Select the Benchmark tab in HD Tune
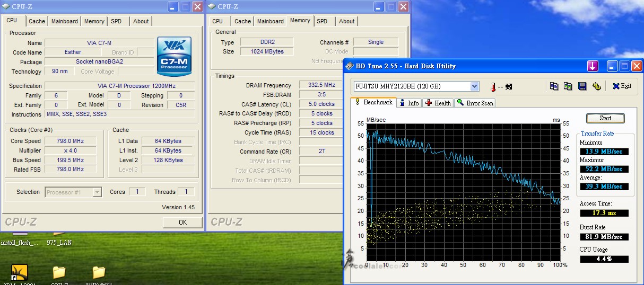 pos(373,102)
